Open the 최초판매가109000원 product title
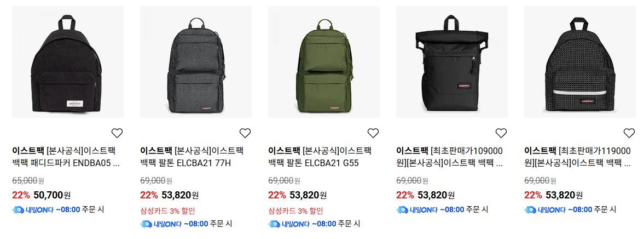Viewport: 644px width, 239px height. [x=450, y=157]
